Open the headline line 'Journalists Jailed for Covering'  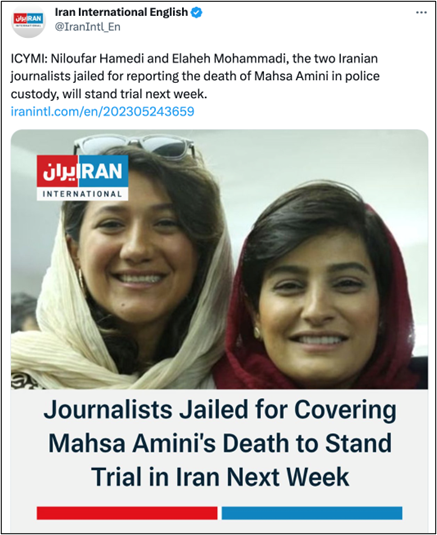point(220,410)
